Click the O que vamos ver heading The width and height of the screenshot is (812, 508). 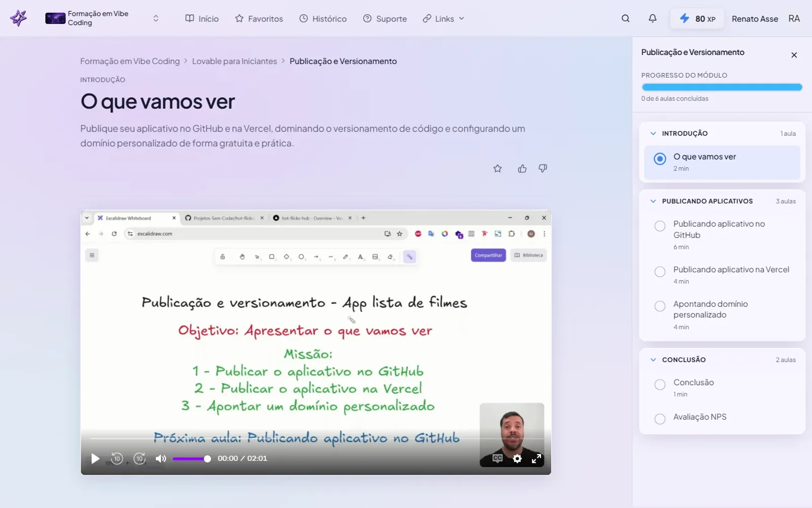point(157,102)
